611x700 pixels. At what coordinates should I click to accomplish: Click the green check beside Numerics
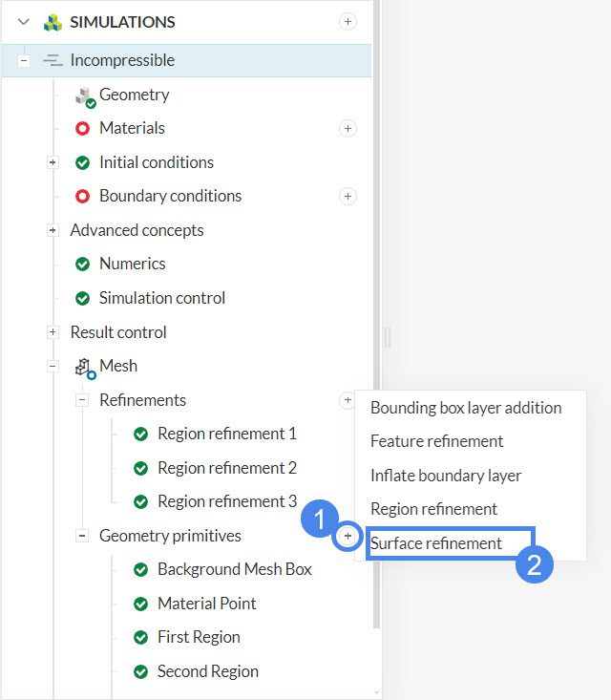click(82, 264)
